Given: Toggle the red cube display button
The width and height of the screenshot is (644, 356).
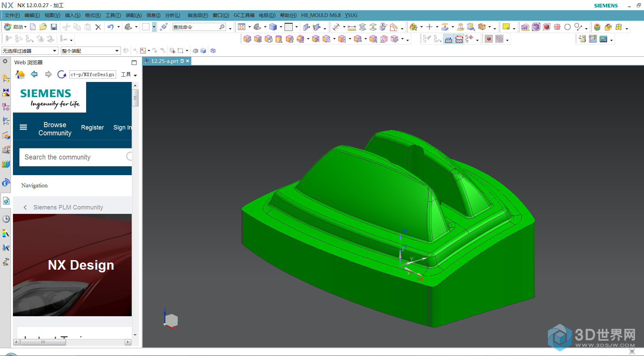Looking at the screenshot, I should click(x=489, y=39).
